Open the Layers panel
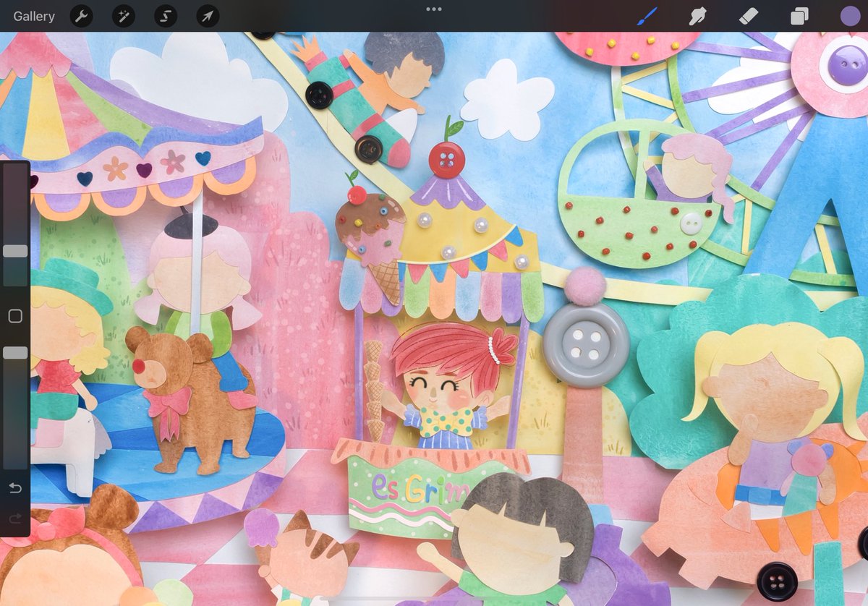The width and height of the screenshot is (868, 606). pyautogui.click(x=799, y=16)
